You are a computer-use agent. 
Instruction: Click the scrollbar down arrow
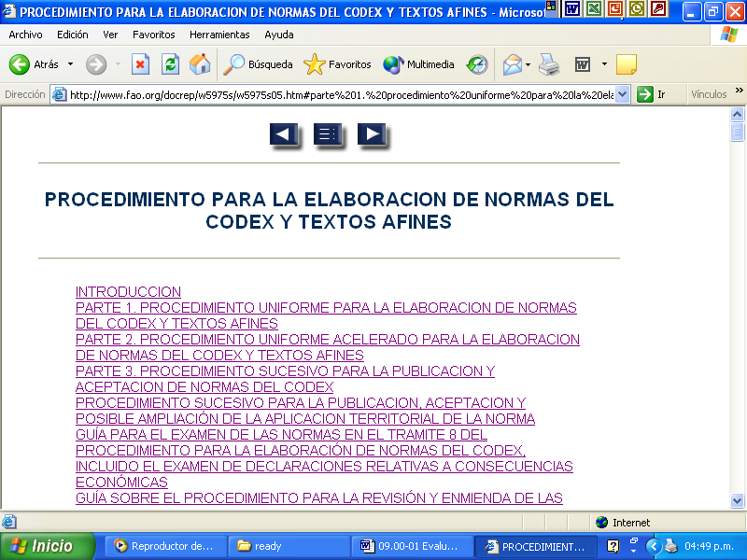coord(737,500)
